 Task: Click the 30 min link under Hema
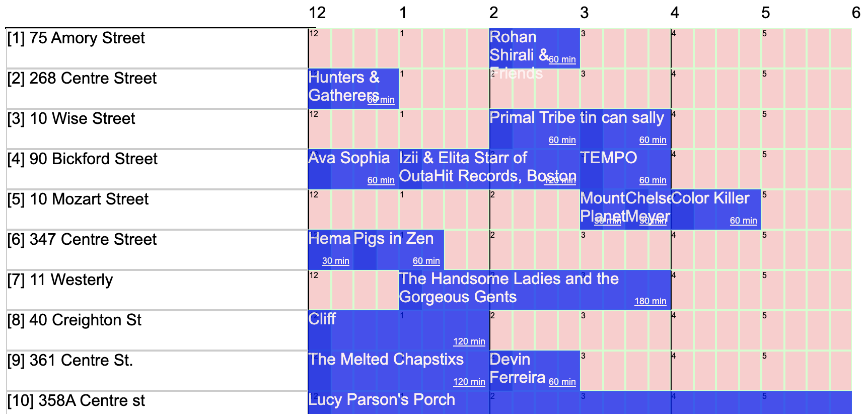[335, 261]
